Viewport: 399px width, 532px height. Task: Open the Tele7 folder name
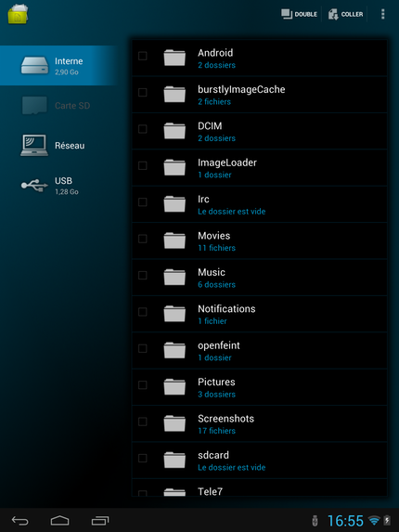pos(211,491)
